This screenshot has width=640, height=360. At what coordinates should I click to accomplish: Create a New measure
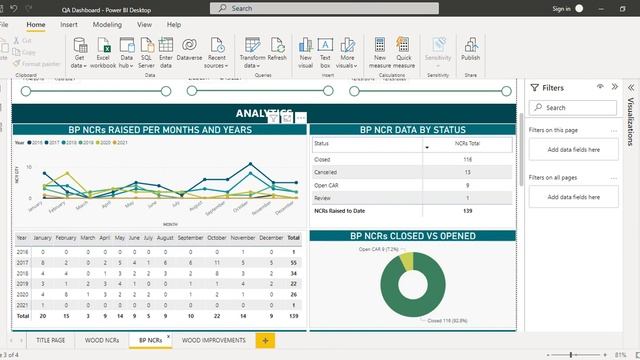[380, 53]
